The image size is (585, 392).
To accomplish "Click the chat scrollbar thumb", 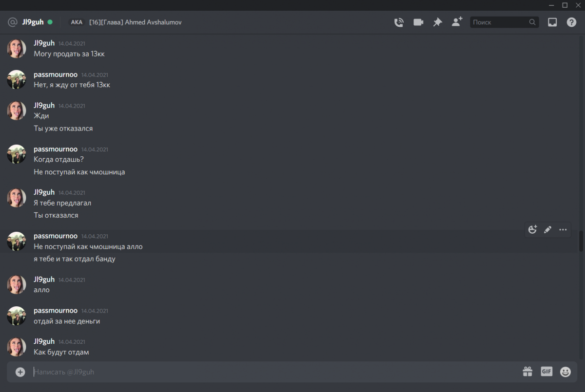I will pos(581,241).
